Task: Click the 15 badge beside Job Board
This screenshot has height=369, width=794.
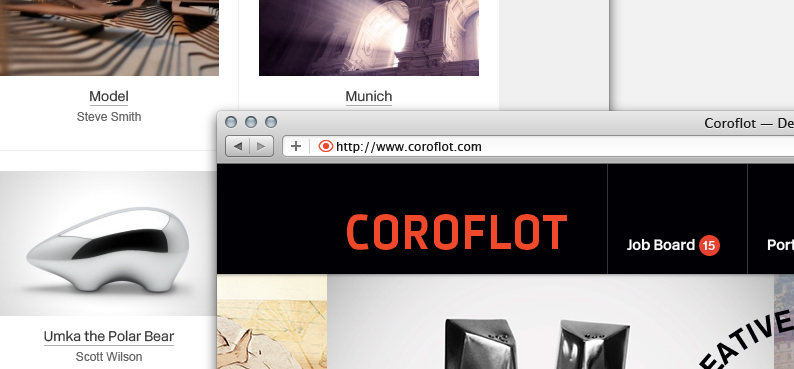Action: (709, 245)
